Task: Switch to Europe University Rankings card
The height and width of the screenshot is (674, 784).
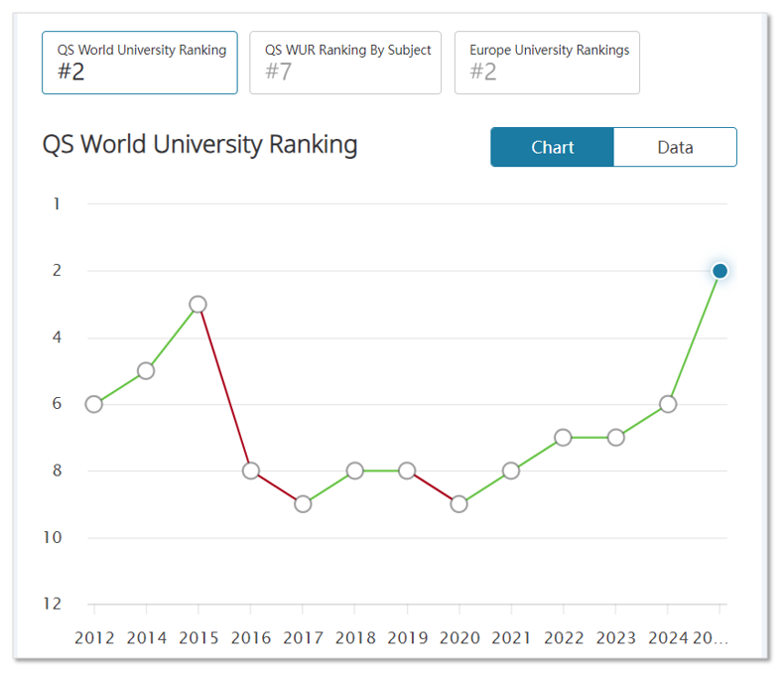Action: click(x=547, y=63)
